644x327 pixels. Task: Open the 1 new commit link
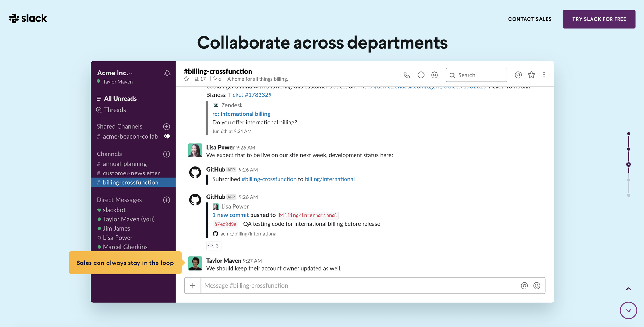click(231, 215)
